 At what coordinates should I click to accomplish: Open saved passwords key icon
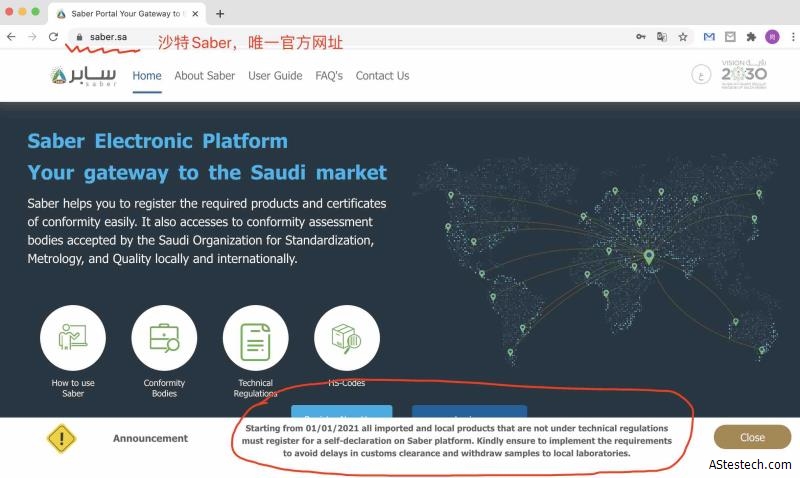641,37
